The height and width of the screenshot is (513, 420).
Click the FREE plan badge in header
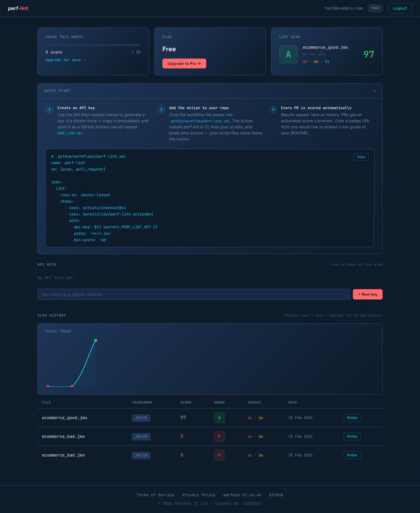(375, 8)
